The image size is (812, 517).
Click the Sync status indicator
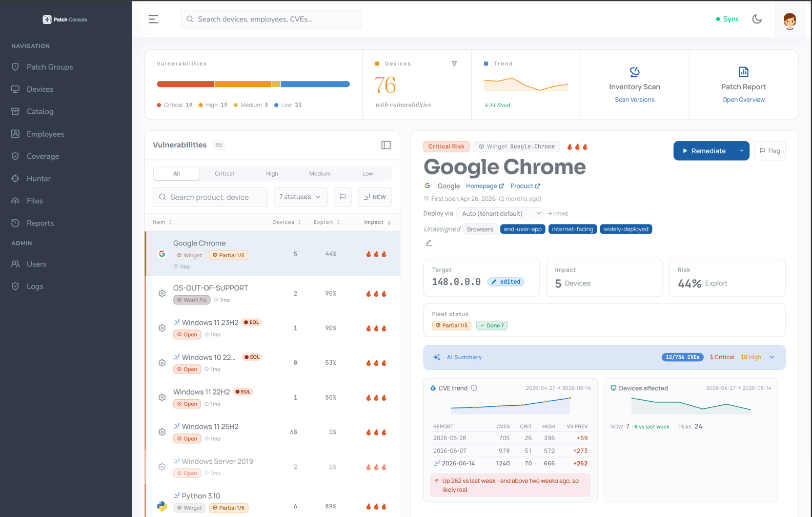click(x=727, y=19)
